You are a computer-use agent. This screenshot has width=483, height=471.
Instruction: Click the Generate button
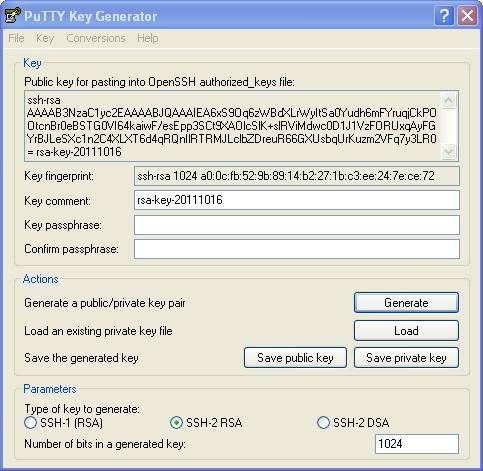(x=406, y=303)
